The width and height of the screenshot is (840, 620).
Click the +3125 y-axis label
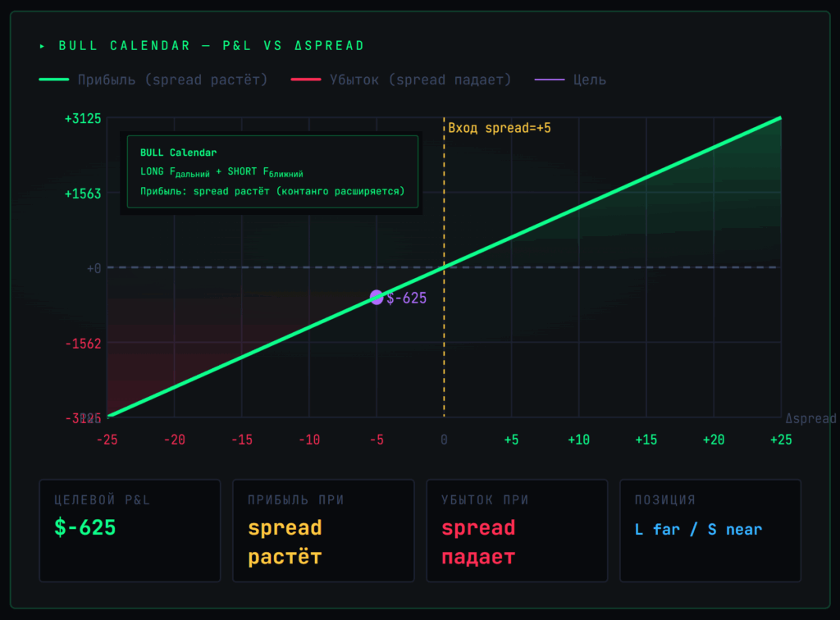point(83,118)
